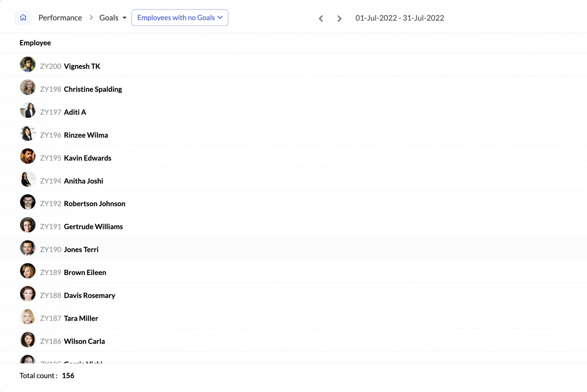
Task: Open the Goals dropdown caret
Action: tap(124, 18)
